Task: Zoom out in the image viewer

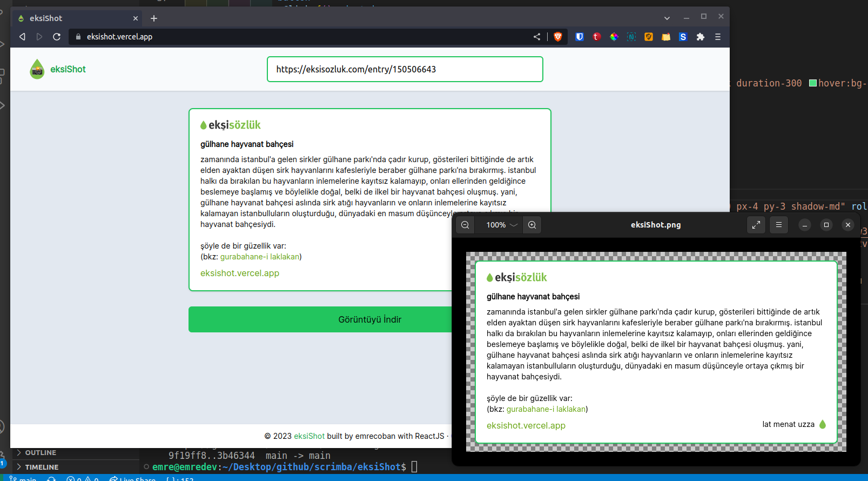Action: click(x=465, y=225)
